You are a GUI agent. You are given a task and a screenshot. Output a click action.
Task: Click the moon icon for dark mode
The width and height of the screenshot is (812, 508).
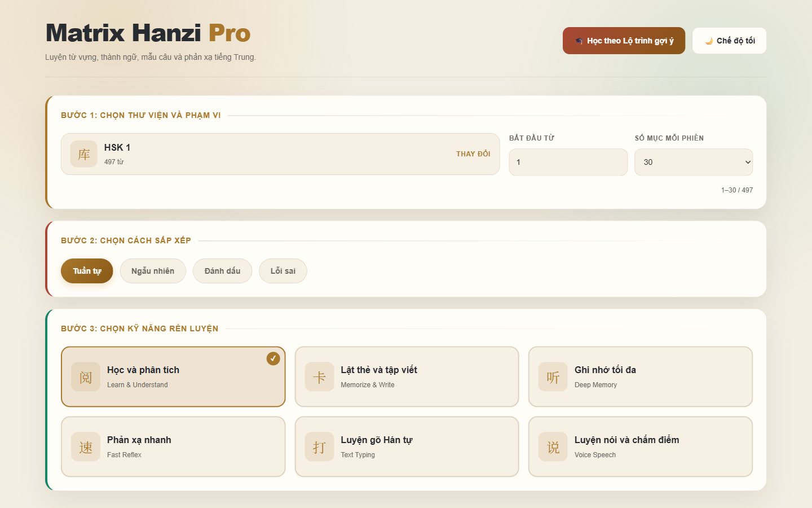(x=709, y=41)
